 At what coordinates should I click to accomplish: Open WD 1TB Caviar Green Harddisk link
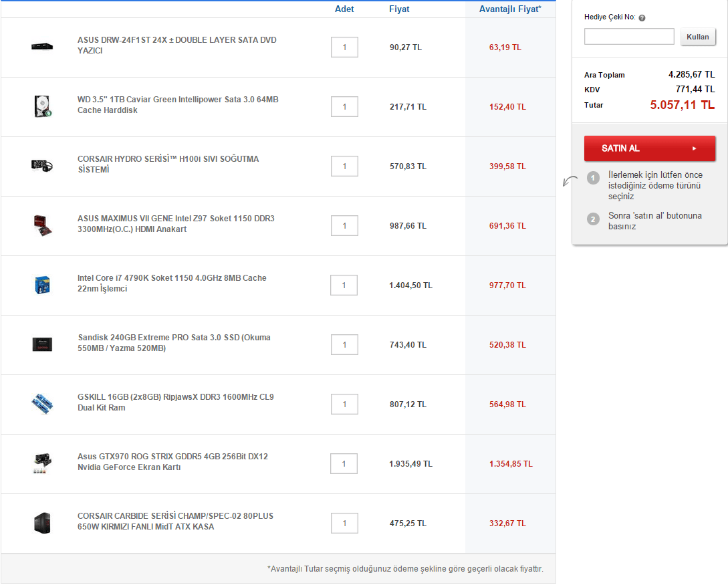[178, 104]
